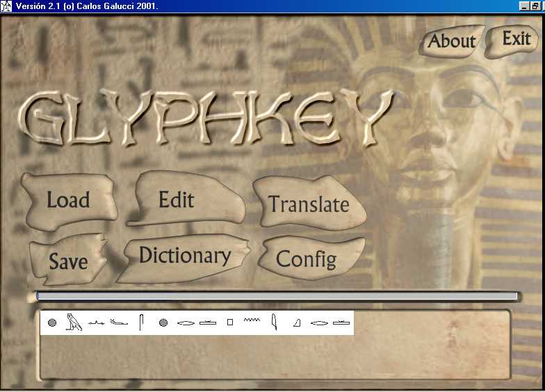The image size is (545, 392).
Task: Restore the GlyphKey window size
Action: click(x=535, y=6)
